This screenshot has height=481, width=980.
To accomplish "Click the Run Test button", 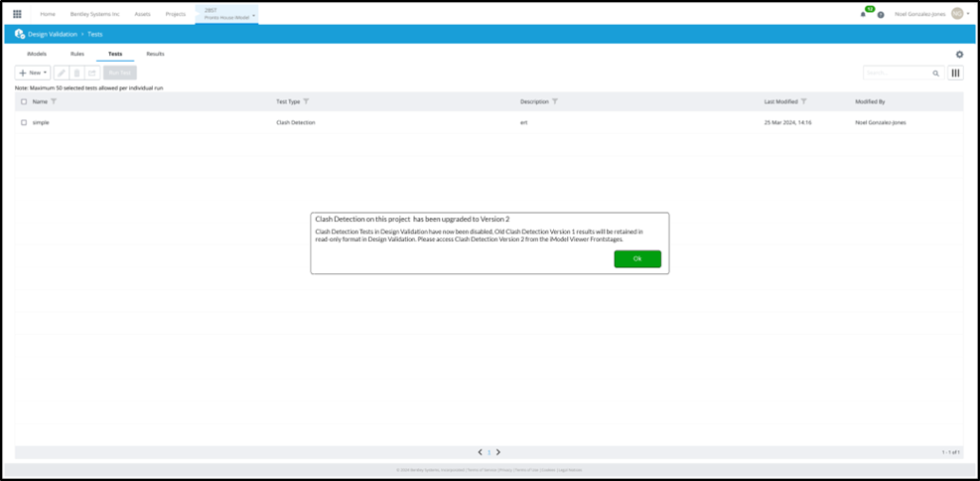I will [x=120, y=74].
